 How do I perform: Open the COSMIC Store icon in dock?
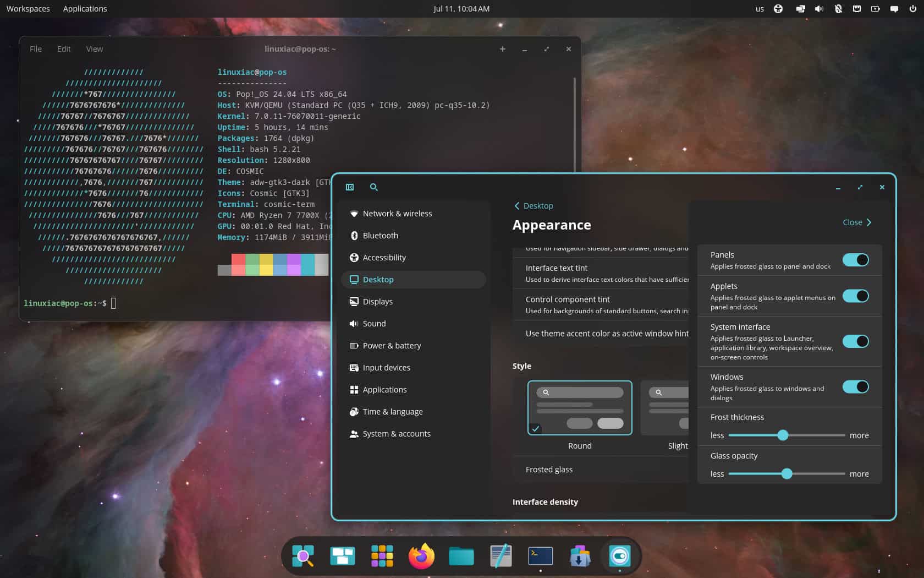(580, 556)
